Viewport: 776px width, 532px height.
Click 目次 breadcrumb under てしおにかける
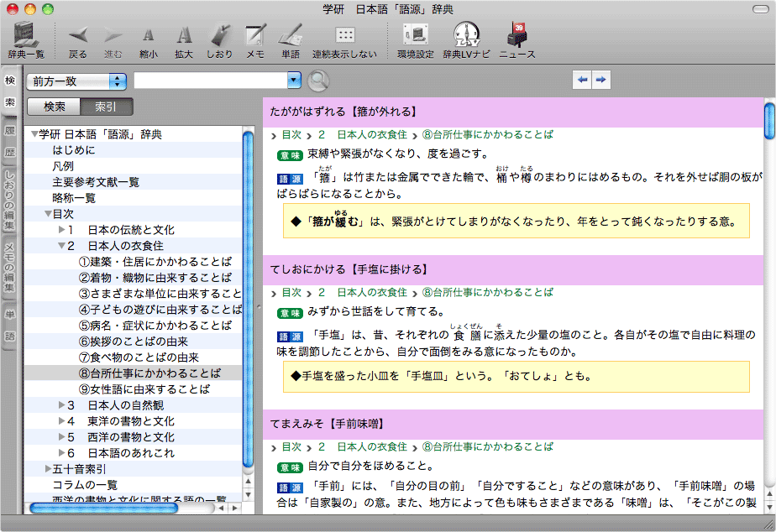pos(291,292)
